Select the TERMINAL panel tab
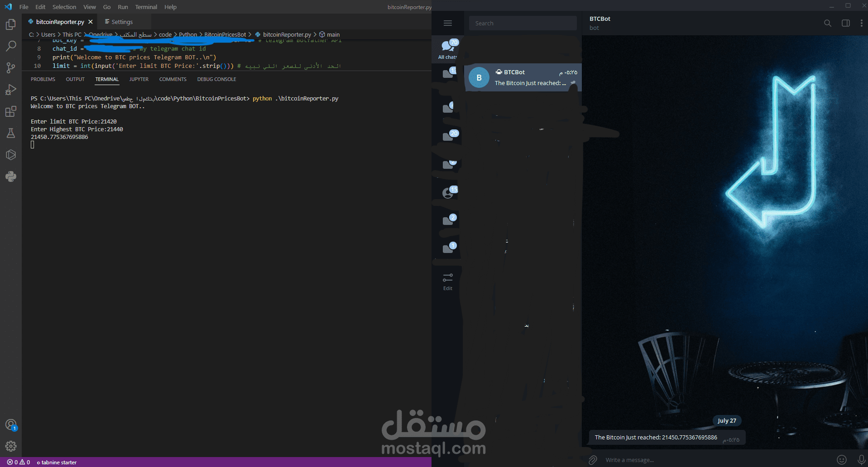 [107, 79]
